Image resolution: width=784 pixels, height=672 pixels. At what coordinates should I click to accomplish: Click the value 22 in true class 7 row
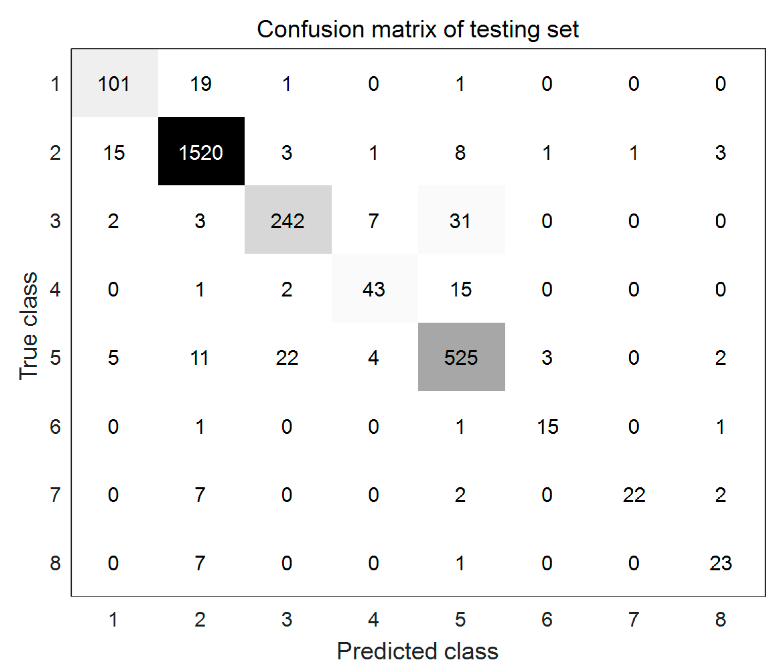(x=634, y=495)
